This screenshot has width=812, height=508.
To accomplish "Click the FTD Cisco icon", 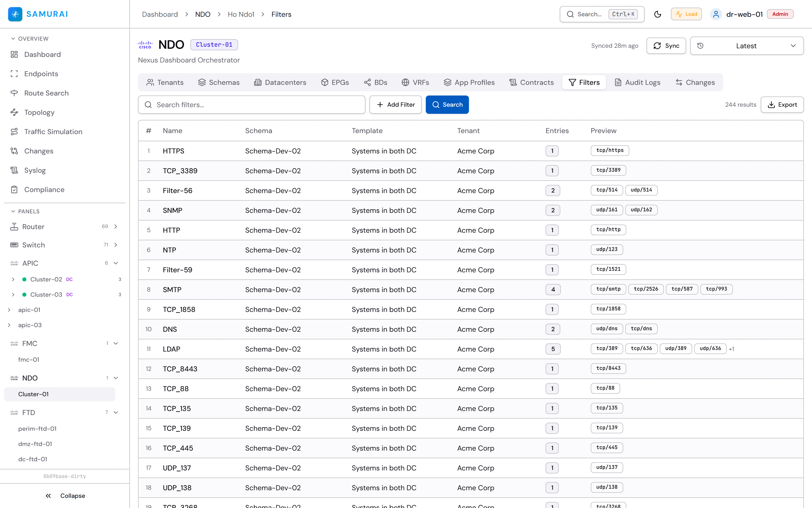I will point(14,412).
